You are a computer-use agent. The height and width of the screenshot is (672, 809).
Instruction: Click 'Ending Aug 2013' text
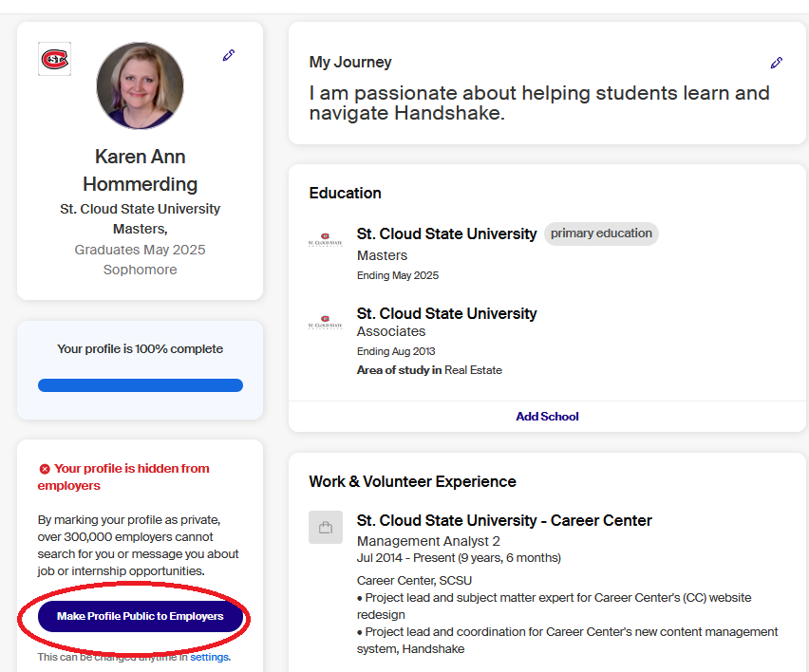tap(396, 351)
